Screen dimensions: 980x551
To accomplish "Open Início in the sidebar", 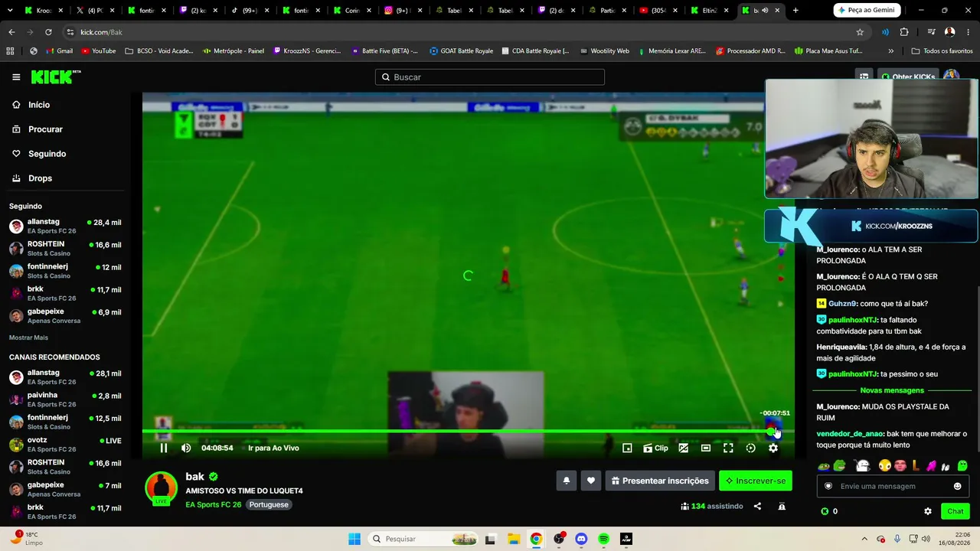I will (32, 105).
